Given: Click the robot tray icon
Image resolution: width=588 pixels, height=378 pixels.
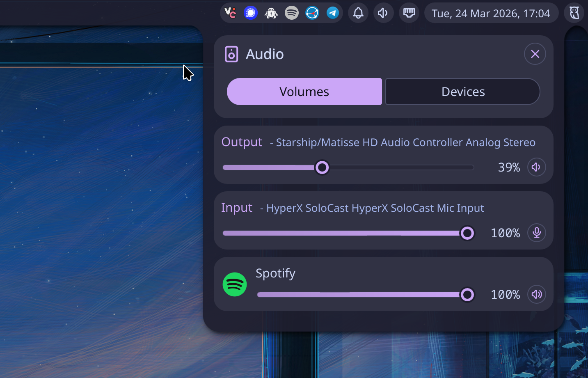Looking at the screenshot, I should point(271,13).
